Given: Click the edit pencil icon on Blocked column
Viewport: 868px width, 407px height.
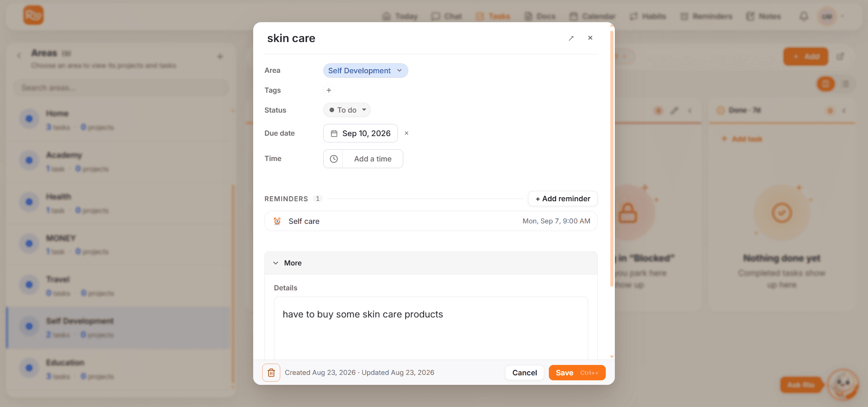Looking at the screenshot, I should click(x=674, y=110).
